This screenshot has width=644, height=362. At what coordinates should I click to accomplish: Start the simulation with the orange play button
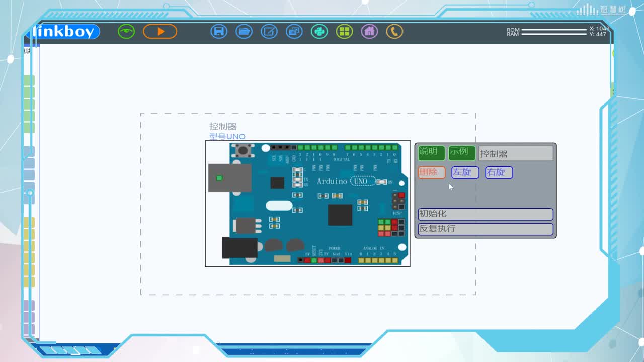(160, 32)
